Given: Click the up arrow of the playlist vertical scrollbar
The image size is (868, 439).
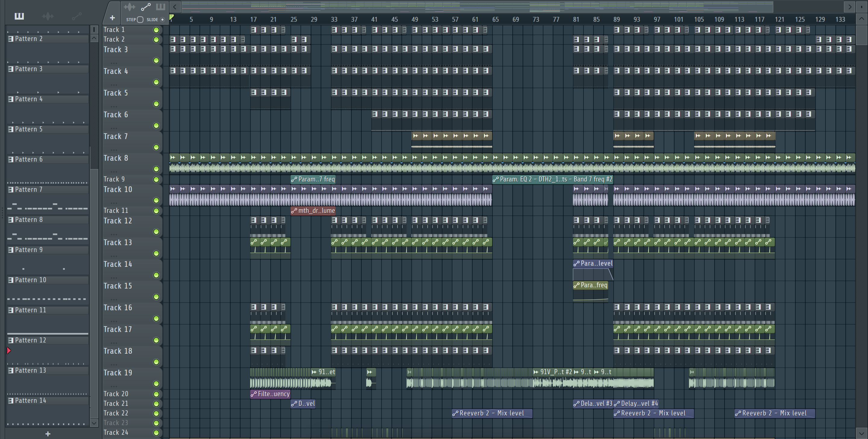Looking at the screenshot, I should click(862, 19).
